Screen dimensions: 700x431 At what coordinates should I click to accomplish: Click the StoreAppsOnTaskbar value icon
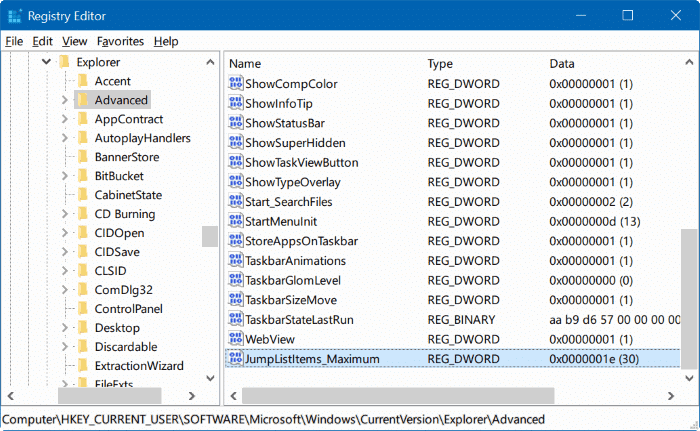[x=235, y=241]
